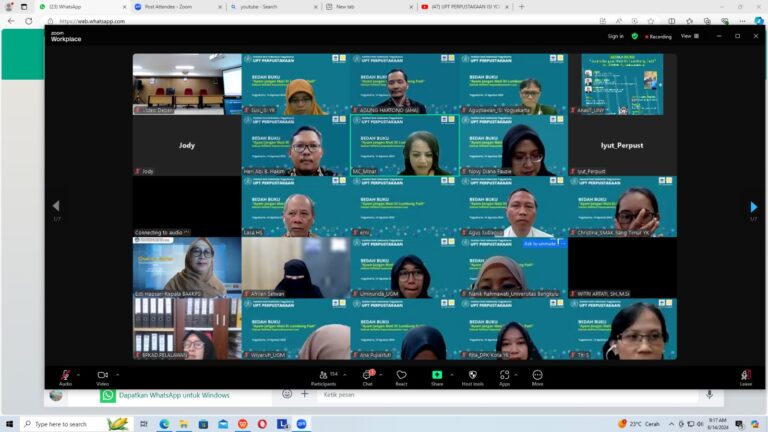Image resolution: width=768 pixels, height=432 pixels.
Task: Click the Sign in link in Zoom
Action: coord(615,36)
